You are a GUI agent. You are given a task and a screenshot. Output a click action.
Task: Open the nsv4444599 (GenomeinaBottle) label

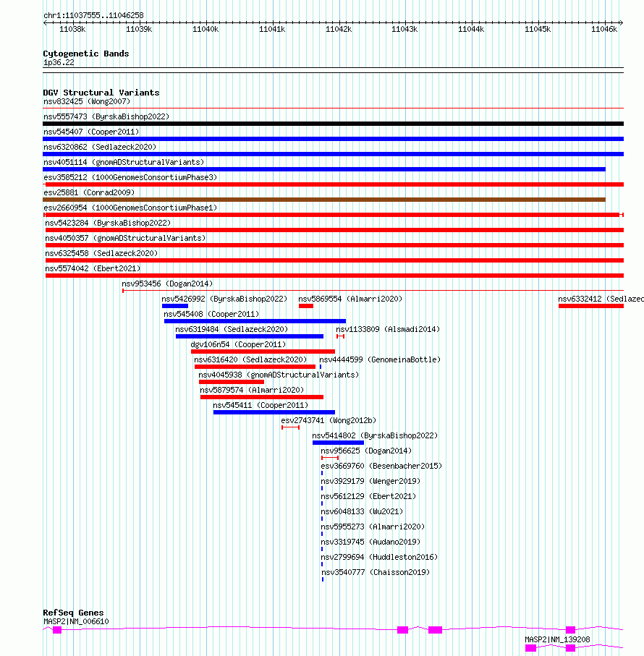[380, 359]
